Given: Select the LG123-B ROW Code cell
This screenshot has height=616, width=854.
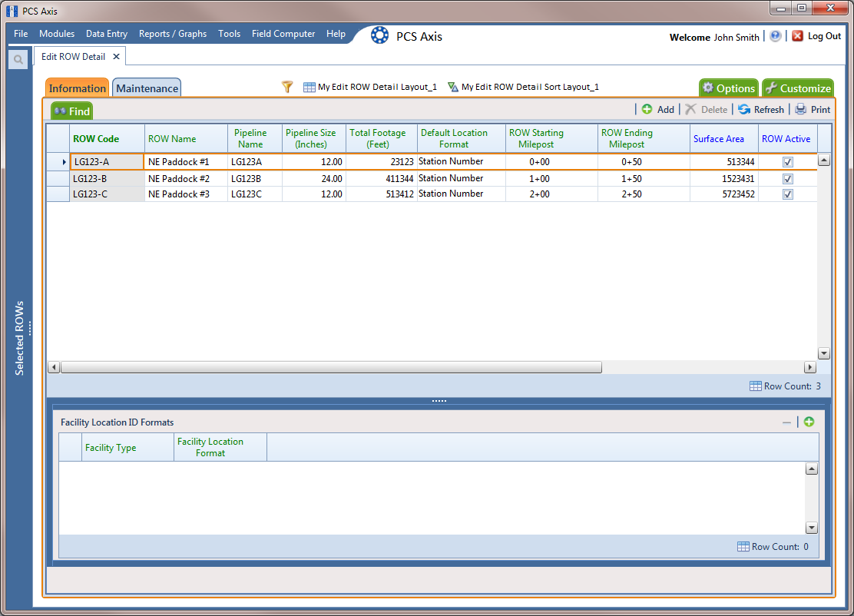Looking at the screenshot, I should (x=108, y=179).
